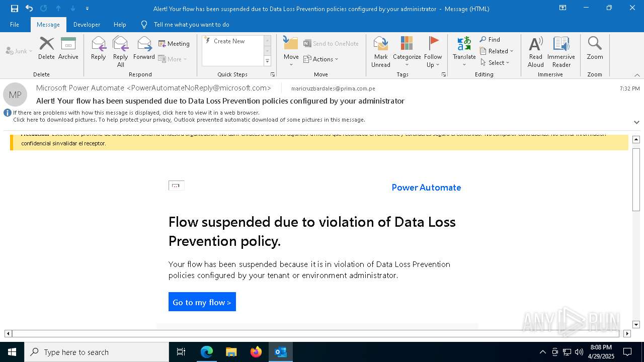This screenshot has width=644, height=362.
Task: Open volume control in tray
Action: click(579, 352)
